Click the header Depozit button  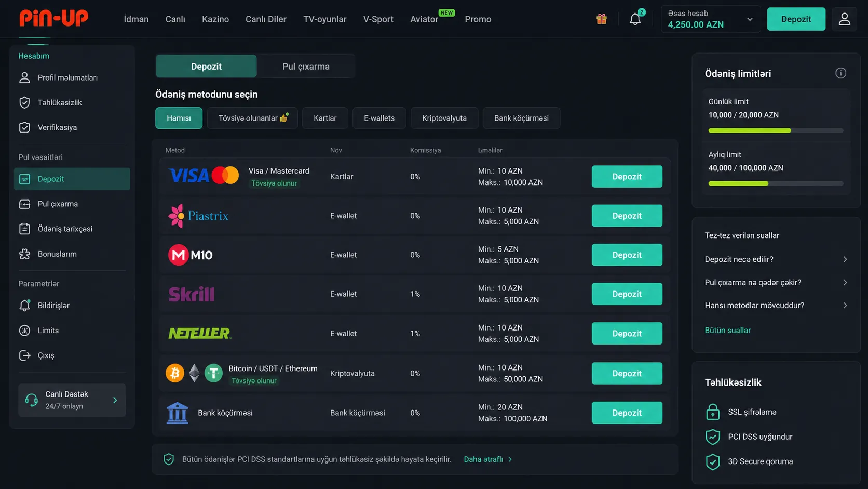coord(796,19)
